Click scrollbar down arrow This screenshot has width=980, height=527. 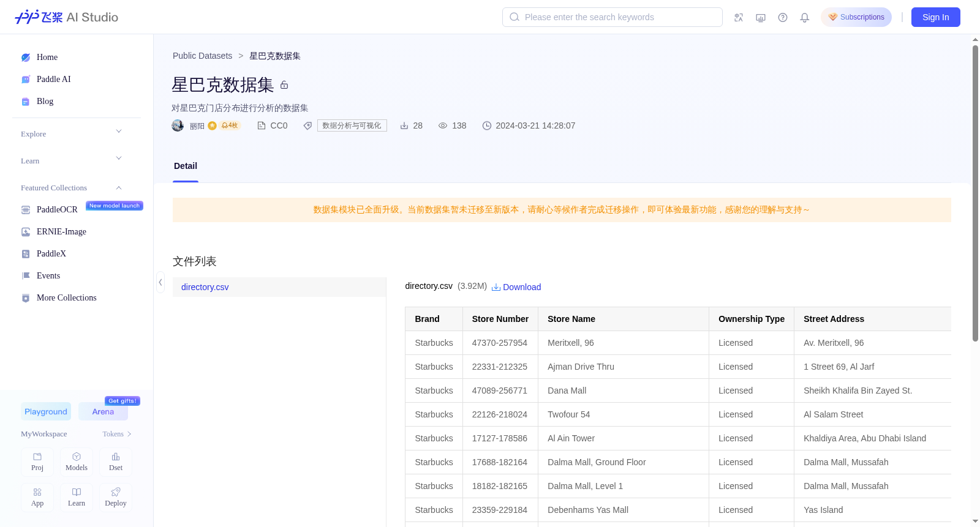(975, 521)
